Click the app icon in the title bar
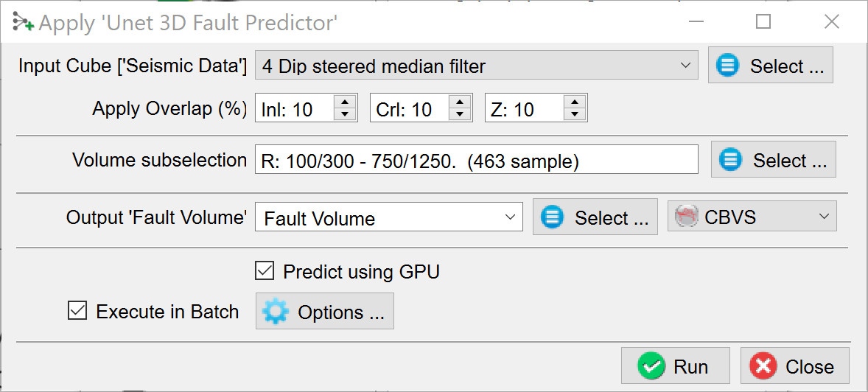This screenshot has width=868, height=392. [22, 22]
